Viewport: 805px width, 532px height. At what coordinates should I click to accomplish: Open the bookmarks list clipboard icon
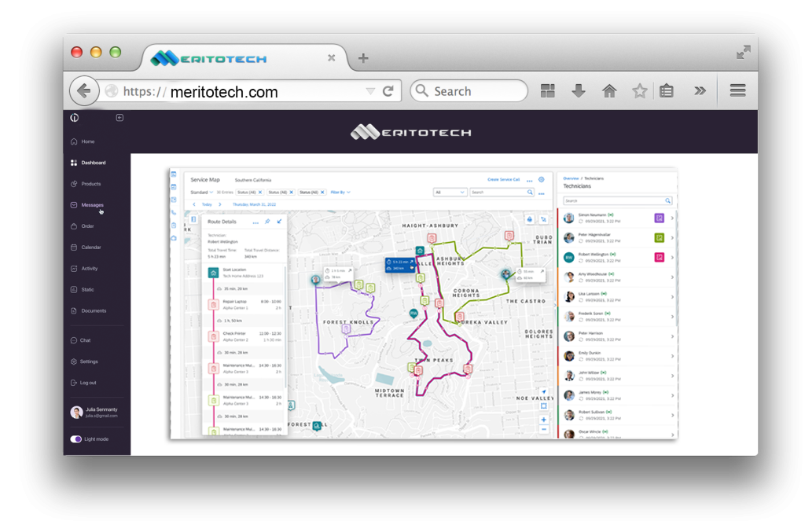click(x=667, y=91)
